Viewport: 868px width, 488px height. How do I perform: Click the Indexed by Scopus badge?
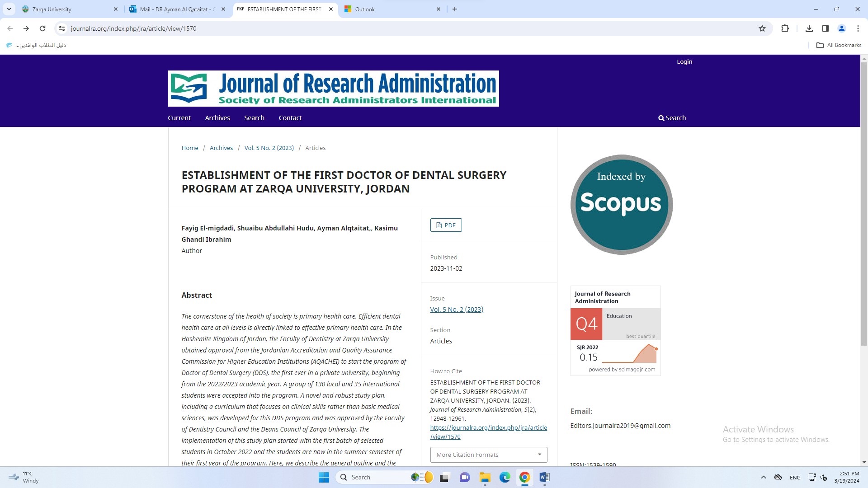tap(622, 205)
